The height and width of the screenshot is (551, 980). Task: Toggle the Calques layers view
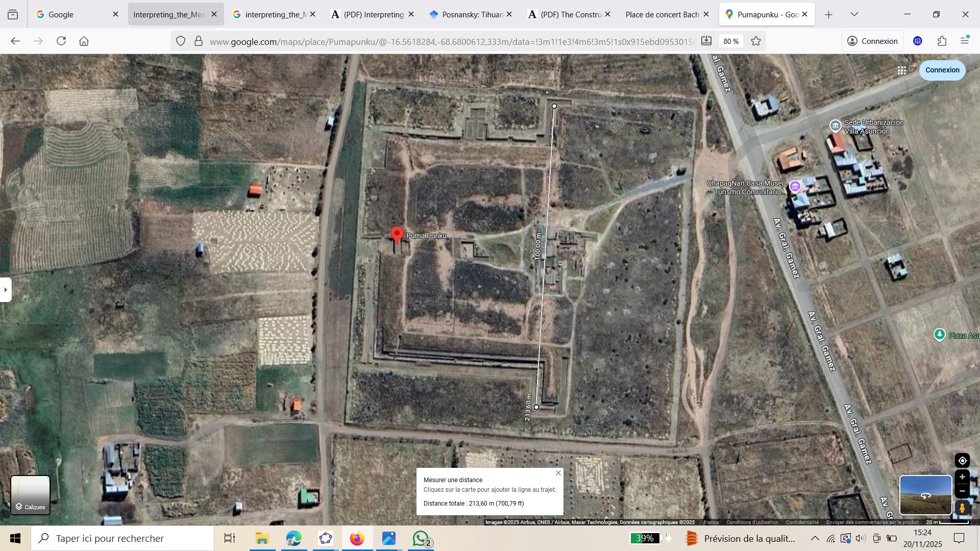31,495
